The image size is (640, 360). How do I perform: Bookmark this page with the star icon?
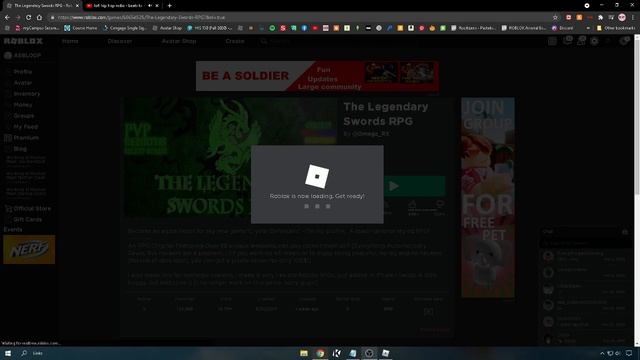[x=555, y=18]
